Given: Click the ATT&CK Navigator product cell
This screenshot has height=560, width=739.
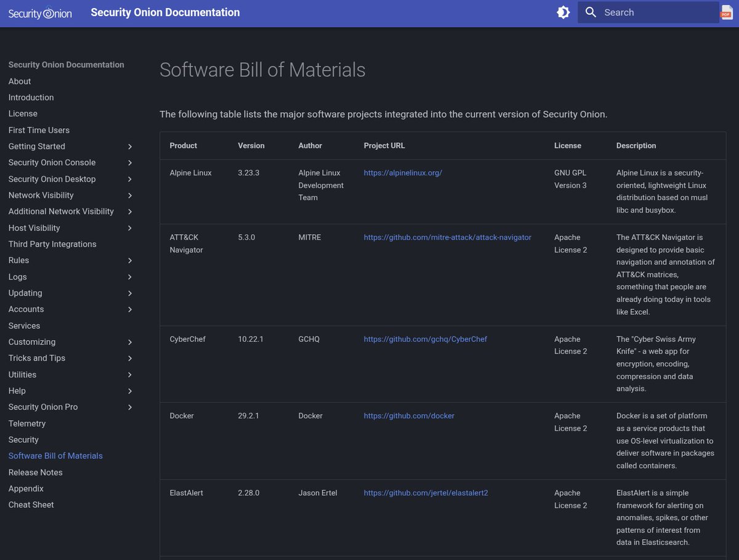Looking at the screenshot, I should [x=186, y=243].
